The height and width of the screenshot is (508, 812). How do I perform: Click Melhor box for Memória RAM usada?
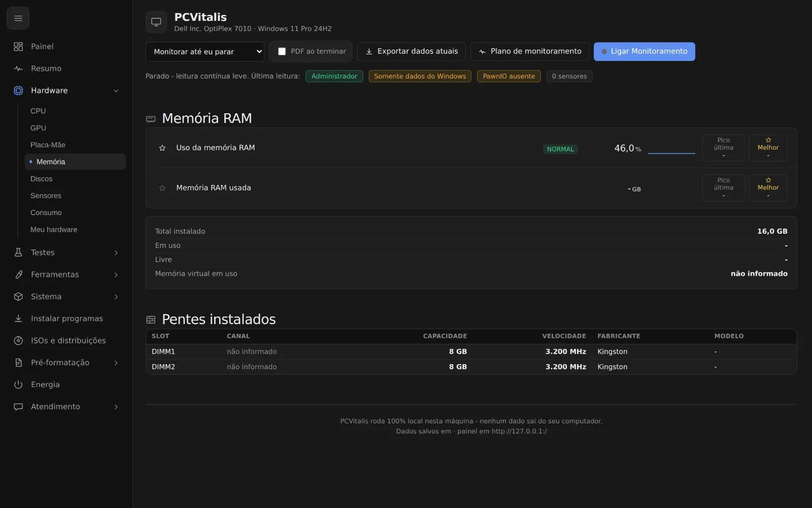(768, 188)
